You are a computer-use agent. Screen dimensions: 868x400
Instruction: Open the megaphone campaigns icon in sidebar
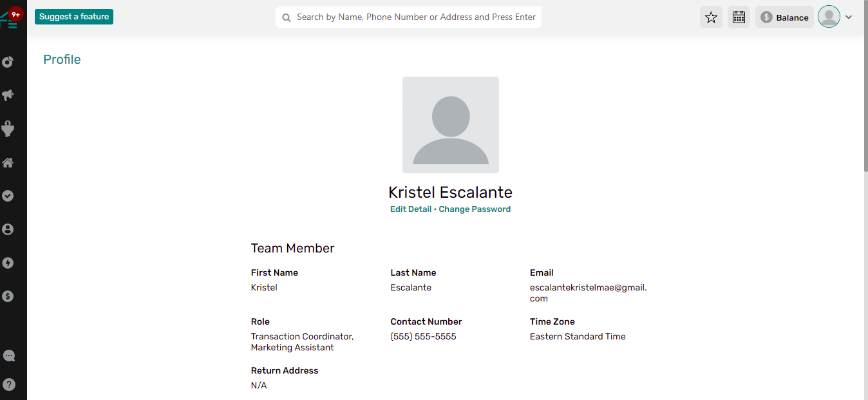pyautogui.click(x=8, y=95)
